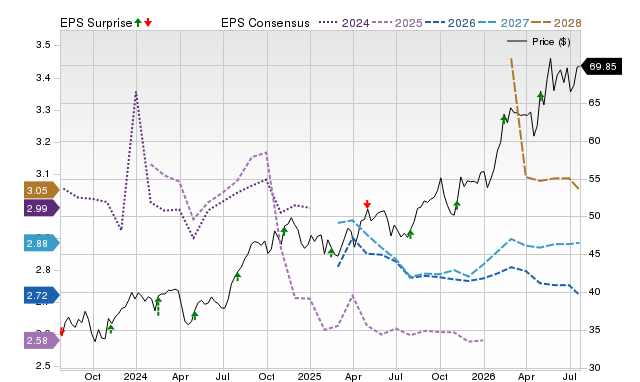Click the EPS Surprise legend title
This screenshot has height=382, width=640.
click(x=96, y=23)
